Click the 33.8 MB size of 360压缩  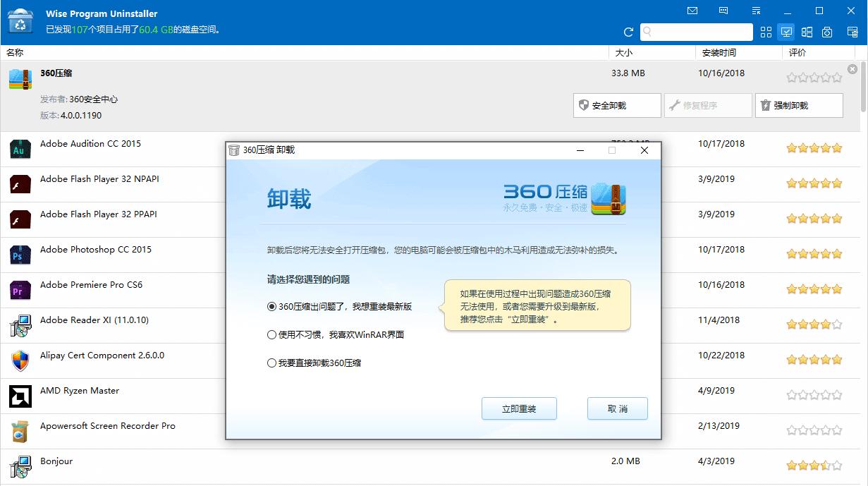(628, 73)
